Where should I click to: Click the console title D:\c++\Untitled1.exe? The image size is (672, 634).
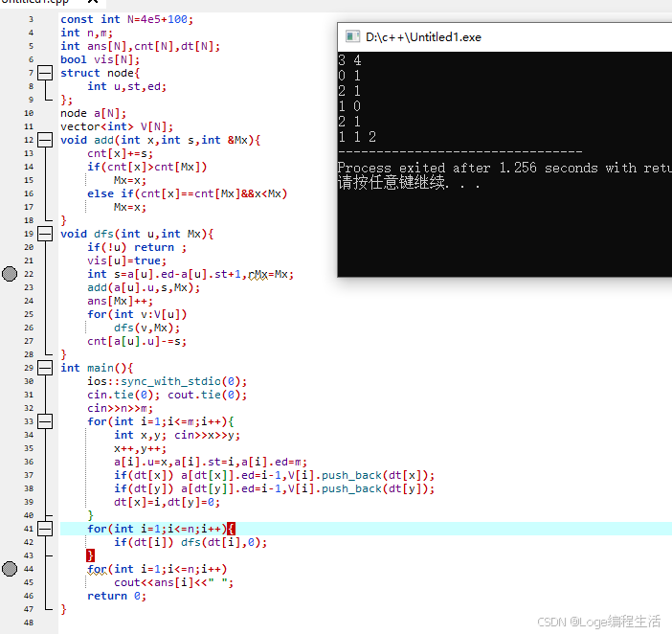(x=423, y=37)
